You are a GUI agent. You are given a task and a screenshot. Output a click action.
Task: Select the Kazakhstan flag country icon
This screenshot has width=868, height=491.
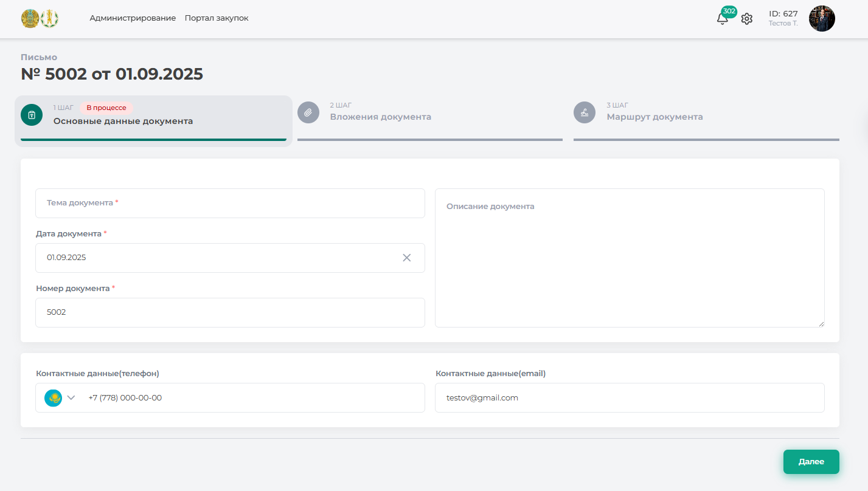pyautogui.click(x=54, y=398)
